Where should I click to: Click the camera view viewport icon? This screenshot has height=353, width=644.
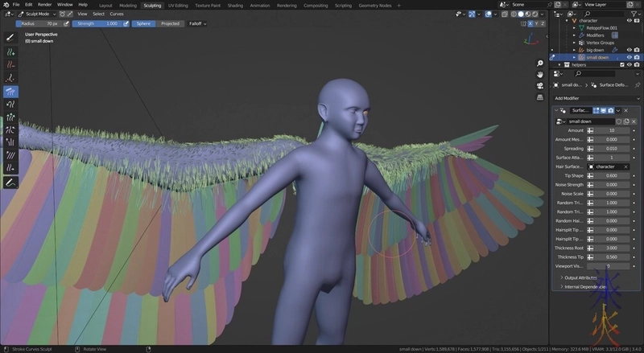coord(540,88)
